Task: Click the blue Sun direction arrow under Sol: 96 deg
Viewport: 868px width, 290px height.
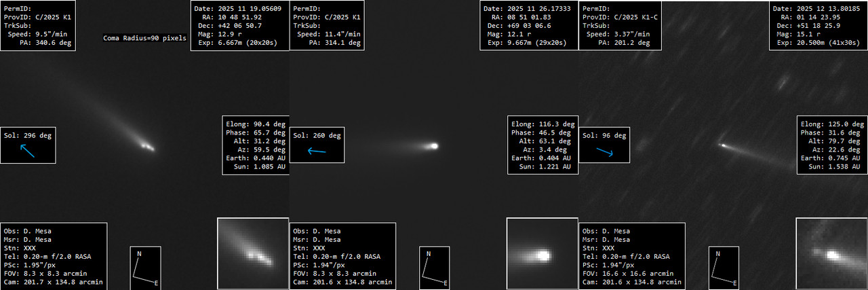Action: tap(605, 152)
